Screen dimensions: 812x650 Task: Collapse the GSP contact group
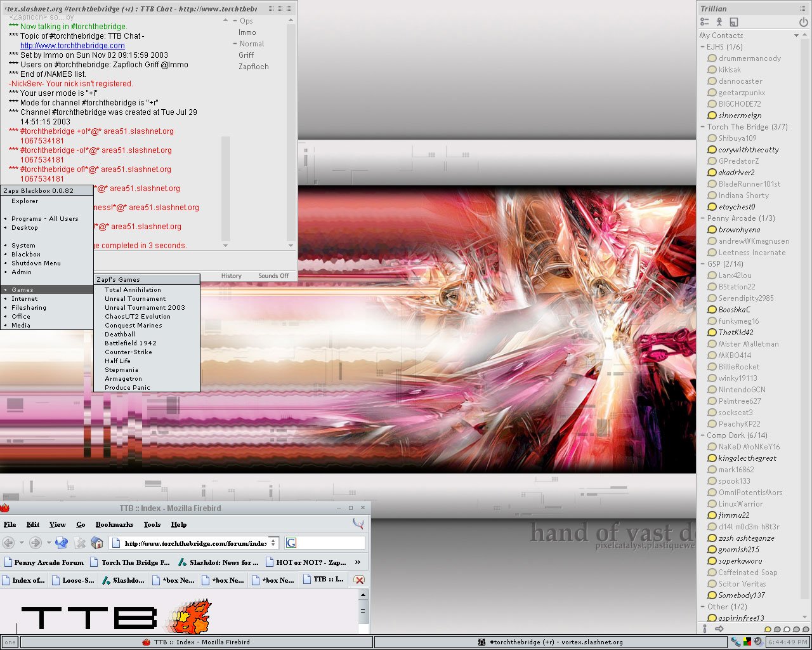coord(702,264)
